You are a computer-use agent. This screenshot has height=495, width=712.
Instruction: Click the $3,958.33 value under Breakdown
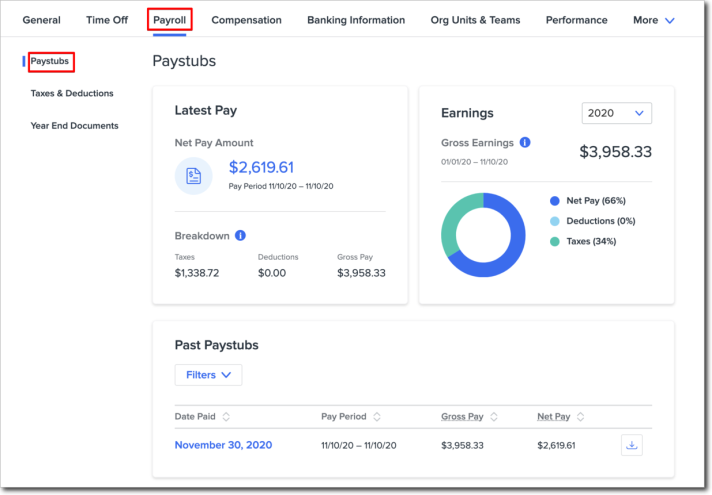(361, 273)
